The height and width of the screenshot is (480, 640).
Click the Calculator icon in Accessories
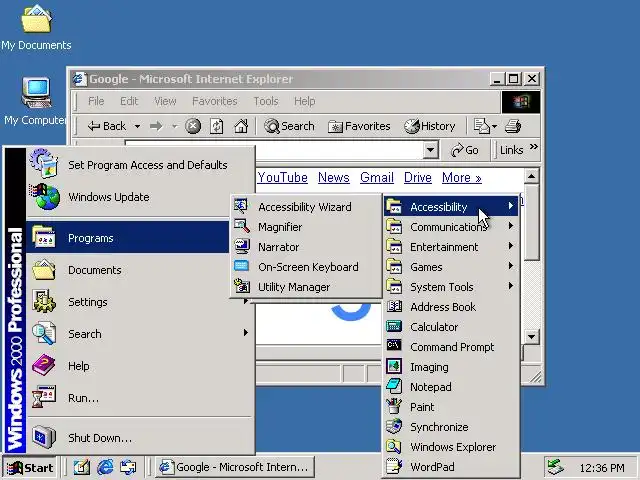394,327
